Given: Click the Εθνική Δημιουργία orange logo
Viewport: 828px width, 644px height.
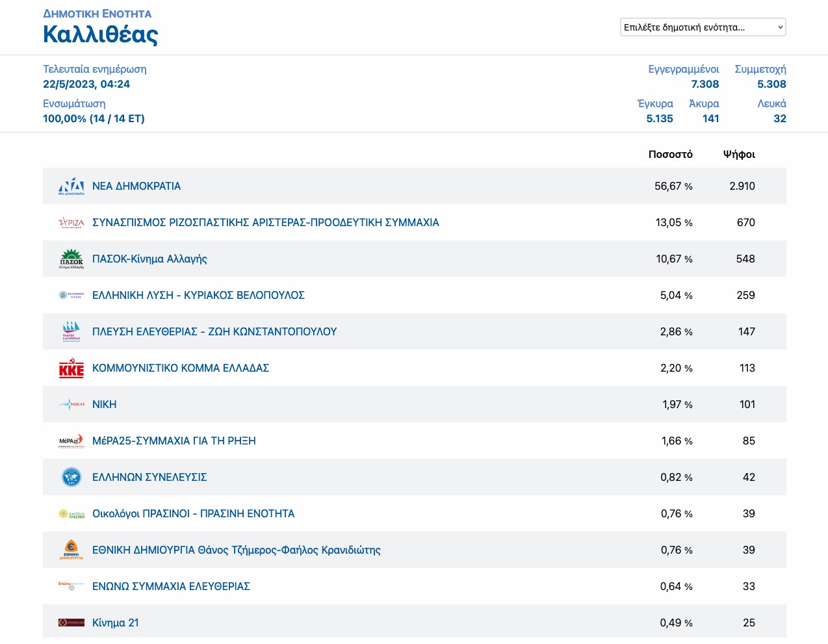Looking at the screenshot, I should [x=71, y=550].
